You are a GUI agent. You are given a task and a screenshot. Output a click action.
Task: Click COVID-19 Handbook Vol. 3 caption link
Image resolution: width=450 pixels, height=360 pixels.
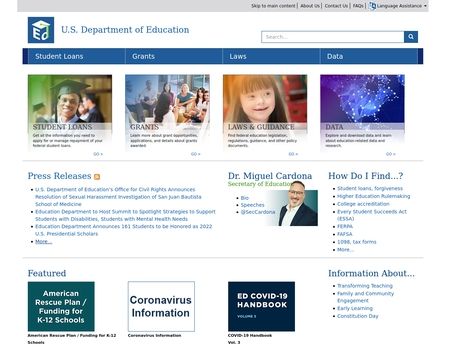(250, 339)
